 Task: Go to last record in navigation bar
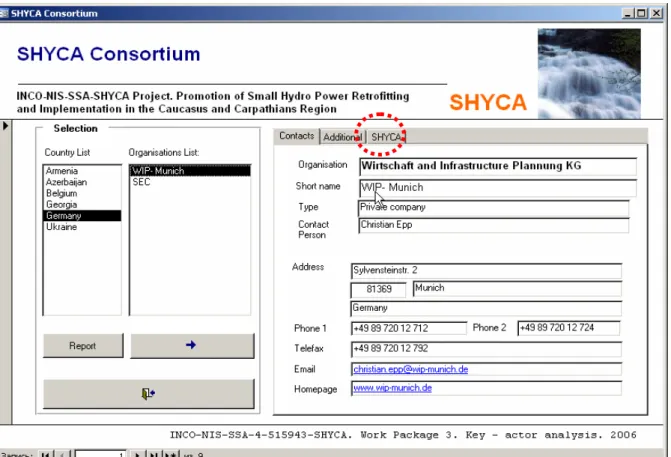154,454
